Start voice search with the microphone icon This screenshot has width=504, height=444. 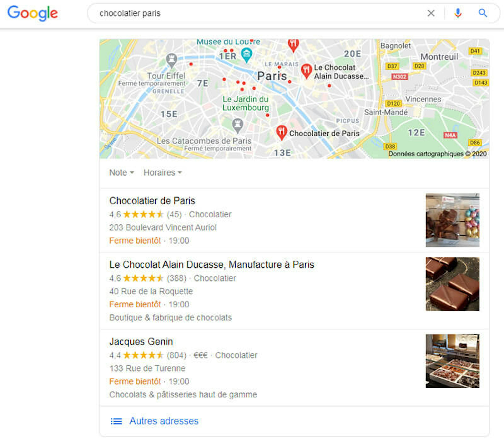(458, 13)
